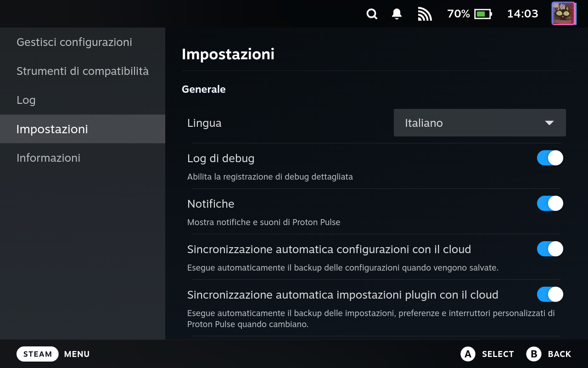Screen dimensions: 588x368
Task: Click the A Select button icon
Action: pyautogui.click(x=467, y=354)
